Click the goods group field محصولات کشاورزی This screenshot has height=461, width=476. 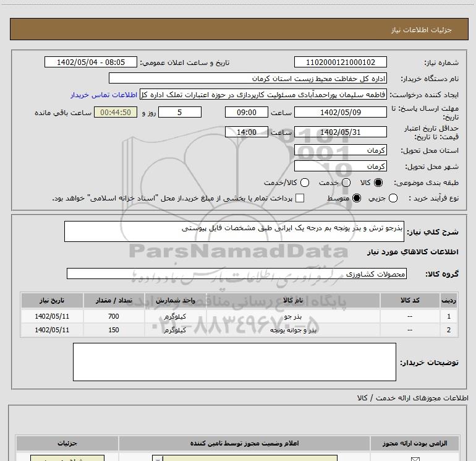pos(237,274)
